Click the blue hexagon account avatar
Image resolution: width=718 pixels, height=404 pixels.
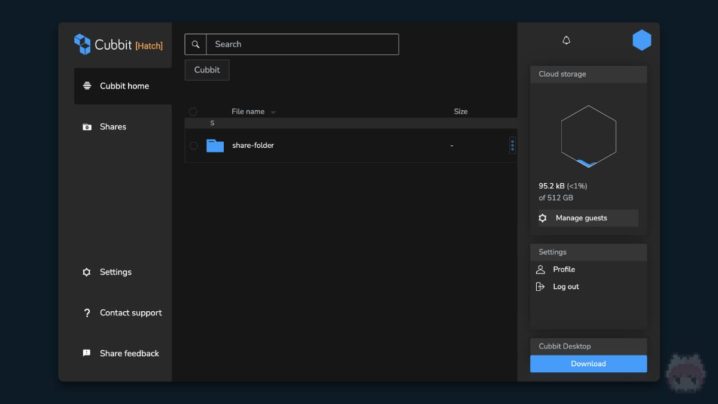coord(641,40)
